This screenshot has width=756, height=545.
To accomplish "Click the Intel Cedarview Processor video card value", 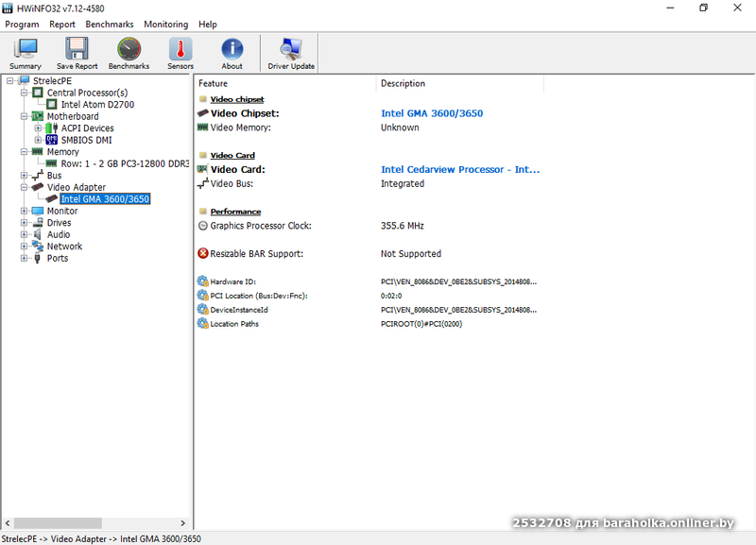I will 460,170.
